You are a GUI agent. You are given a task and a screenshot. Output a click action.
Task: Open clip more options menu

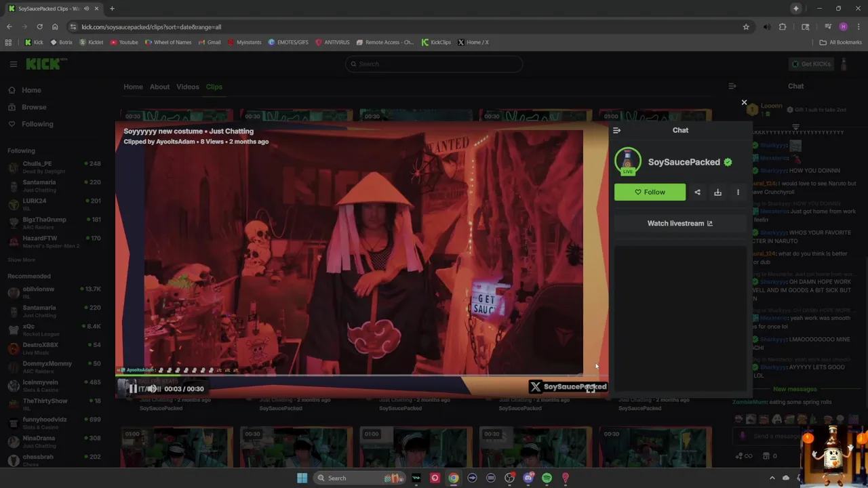click(738, 192)
